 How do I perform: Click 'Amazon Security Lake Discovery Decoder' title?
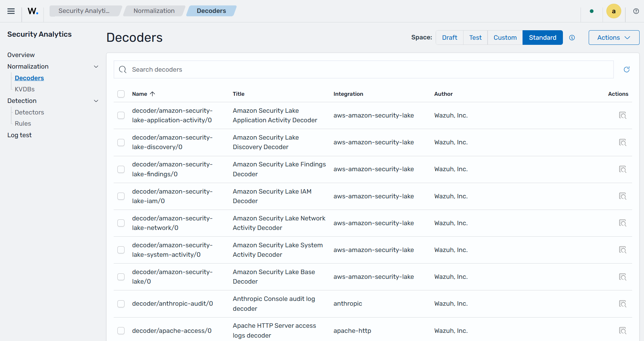[x=266, y=142]
